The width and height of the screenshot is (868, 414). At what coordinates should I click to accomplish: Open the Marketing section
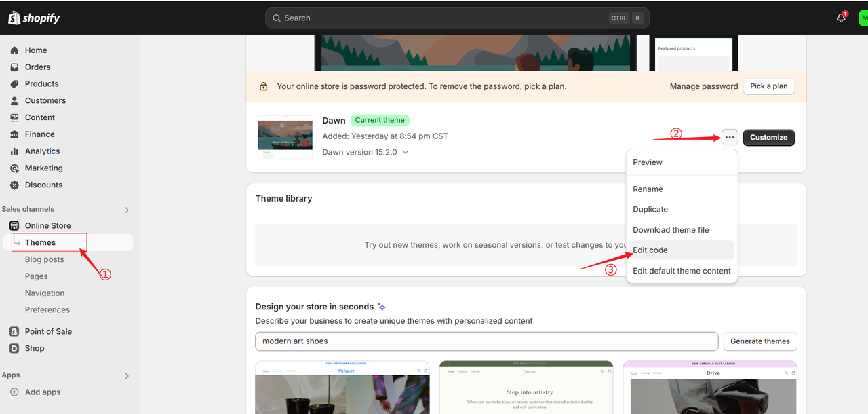43,168
